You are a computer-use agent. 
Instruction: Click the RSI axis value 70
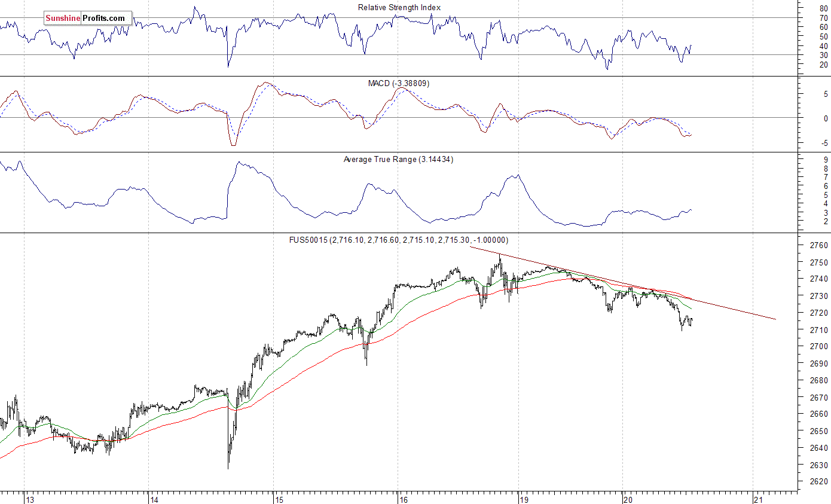(823, 18)
